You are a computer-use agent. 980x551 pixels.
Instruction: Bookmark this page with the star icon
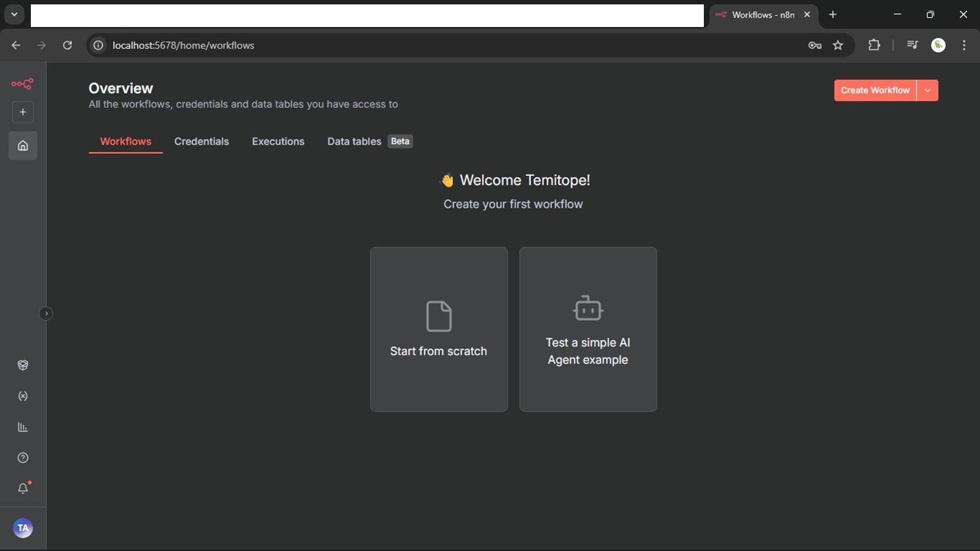coord(838,45)
